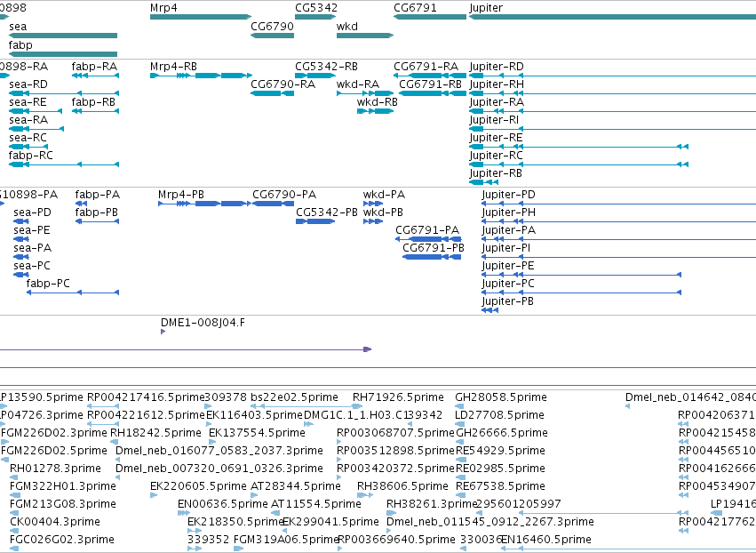Image resolution: width=756 pixels, height=553 pixels.
Task: Select transcript CG6791-RA label
Action: point(426,66)
